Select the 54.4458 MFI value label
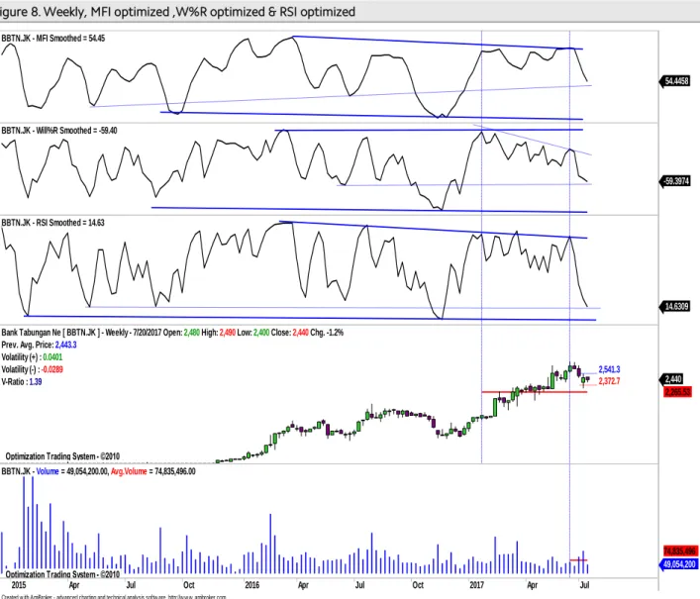Viewport: 700px width, 599px height. point(675,81)
